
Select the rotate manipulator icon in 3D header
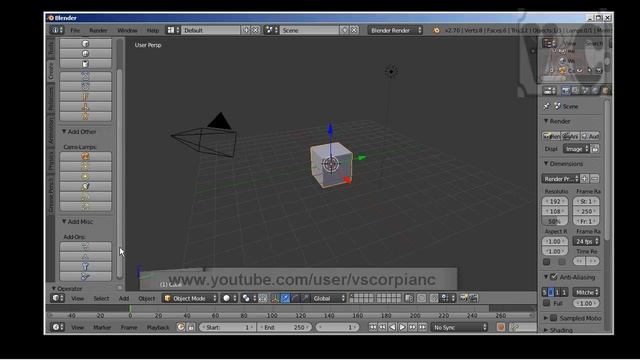(x=295, y=298)
